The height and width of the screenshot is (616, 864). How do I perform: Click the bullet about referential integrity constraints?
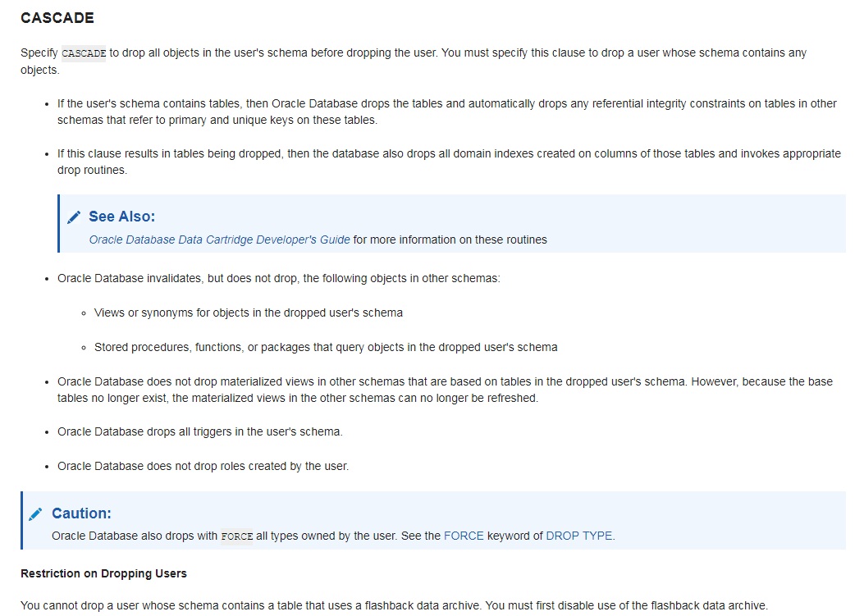[447, 112]
